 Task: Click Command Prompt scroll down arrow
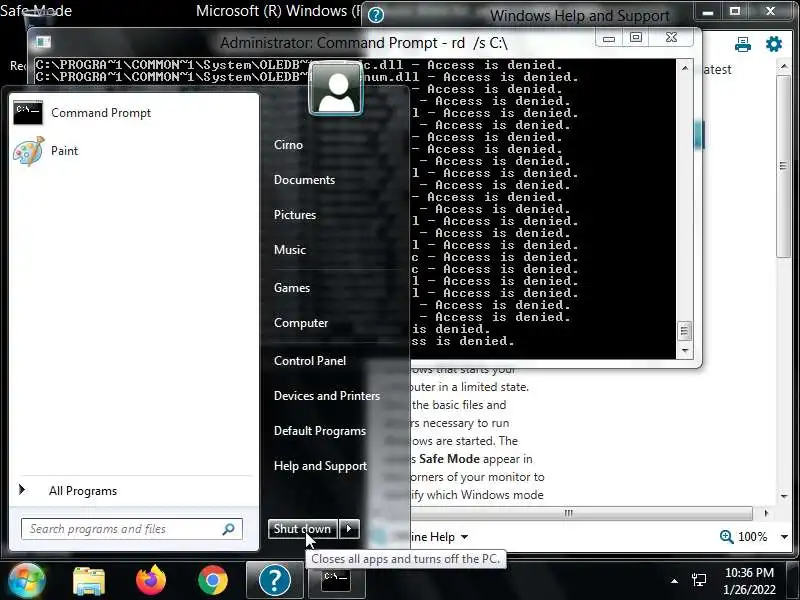685,351
